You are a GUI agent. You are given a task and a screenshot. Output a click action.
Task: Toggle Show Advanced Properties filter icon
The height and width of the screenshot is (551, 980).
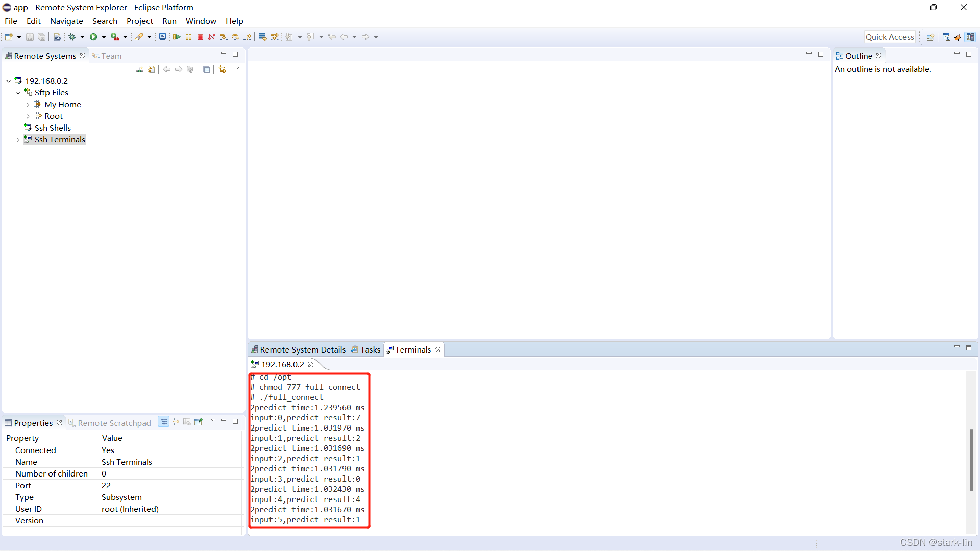coord(175,422)
